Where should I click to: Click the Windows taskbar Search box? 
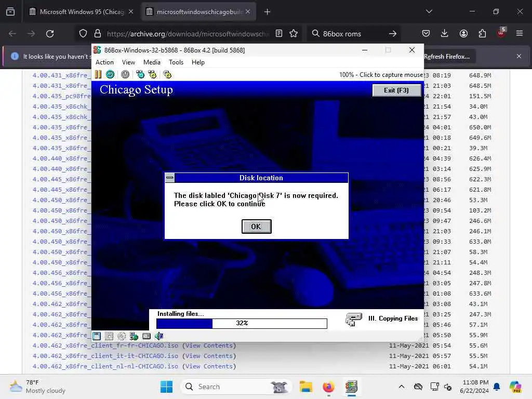(x=237, y=387)
